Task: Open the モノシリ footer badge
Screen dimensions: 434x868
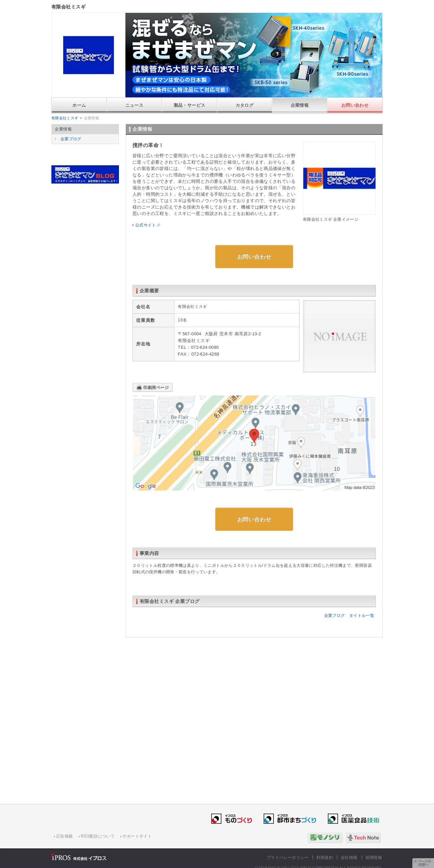Action: tap(325, 837)
